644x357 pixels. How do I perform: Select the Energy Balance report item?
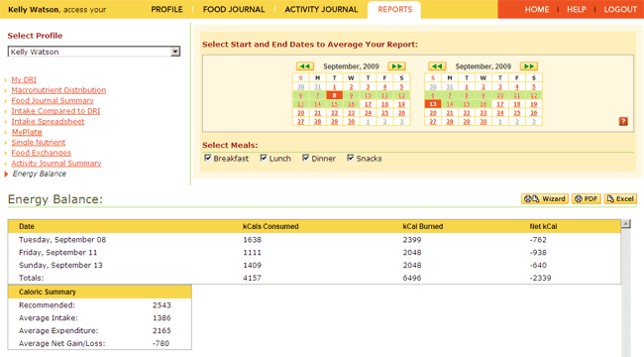point(40,174)
